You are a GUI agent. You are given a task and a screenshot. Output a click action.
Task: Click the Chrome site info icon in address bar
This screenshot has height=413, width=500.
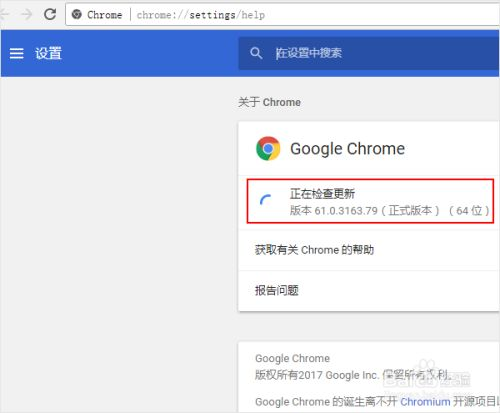click(77, 14)
